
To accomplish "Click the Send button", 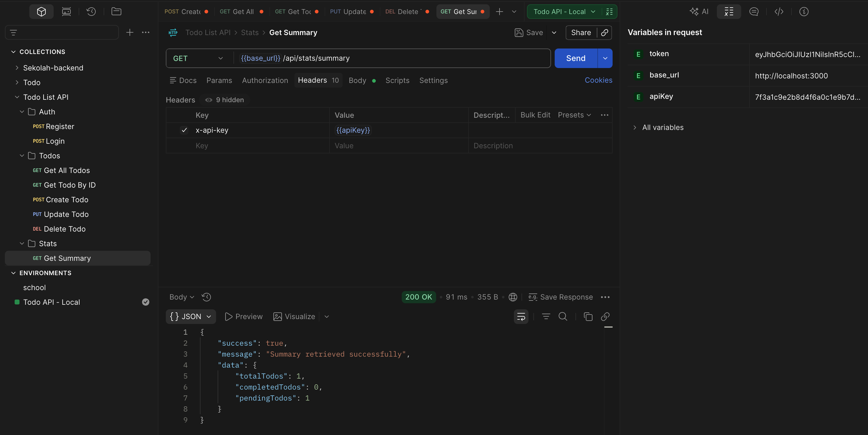I will coord(575,58).
